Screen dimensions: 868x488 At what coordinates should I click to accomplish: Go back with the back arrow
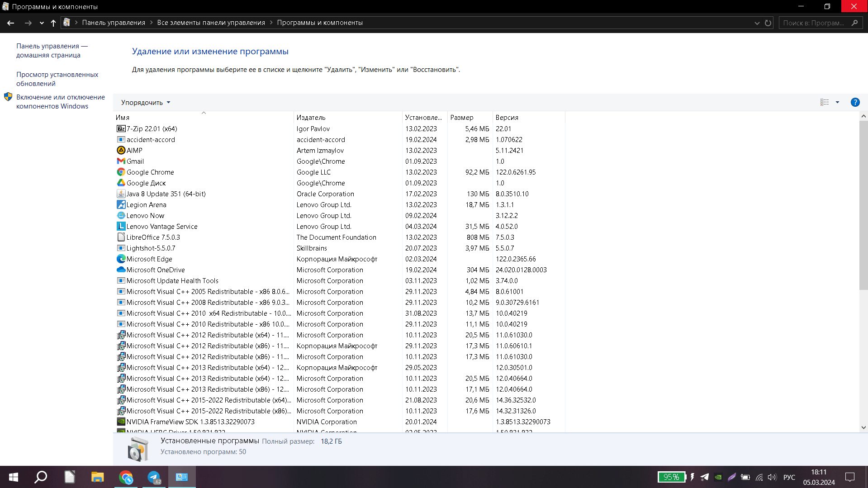pyautogui.click(x=11, y=23)
